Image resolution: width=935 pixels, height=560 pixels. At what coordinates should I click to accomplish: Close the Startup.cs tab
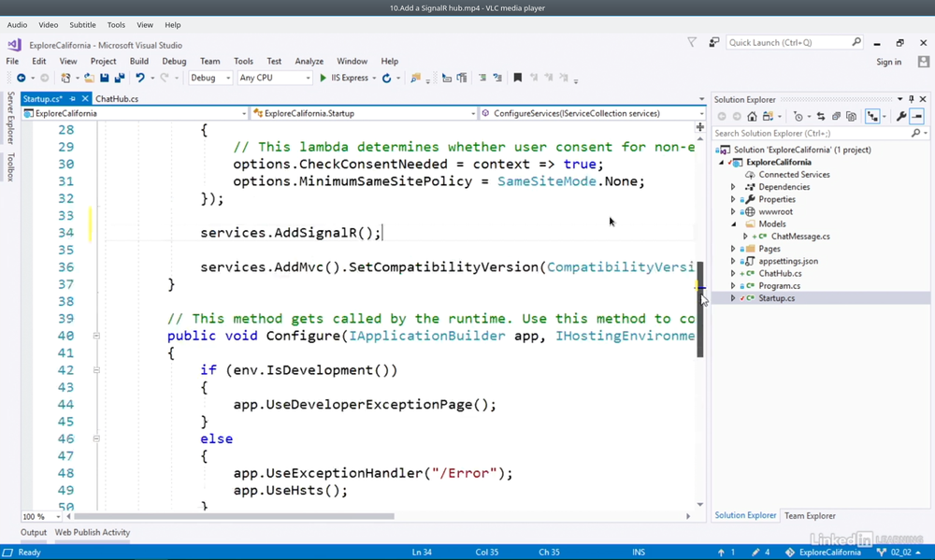[x=85, y=99]
